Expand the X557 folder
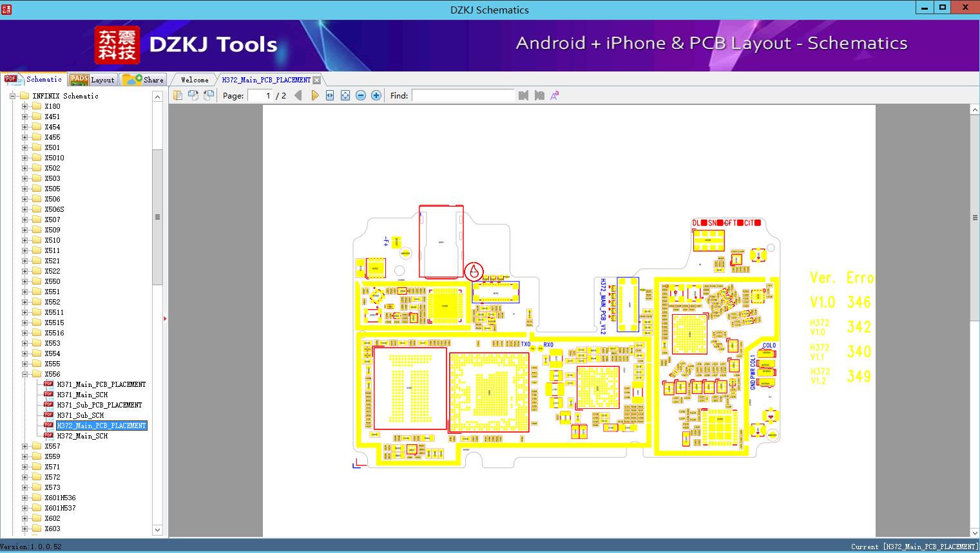The image size is (980, 553). tap(24, 446)
